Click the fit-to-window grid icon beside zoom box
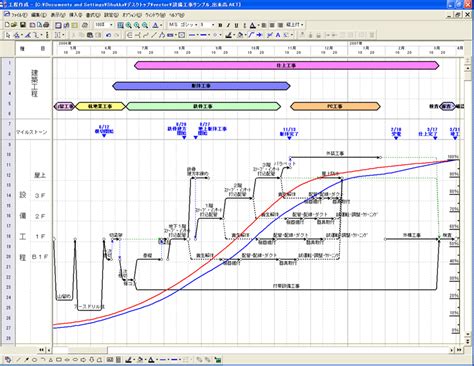This screenshot has width=474, height=366. 121,25
